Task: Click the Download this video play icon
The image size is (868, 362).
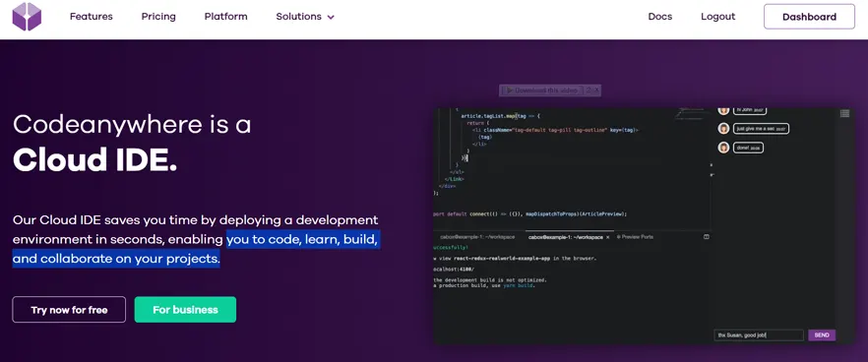Action: pos(509,90)
